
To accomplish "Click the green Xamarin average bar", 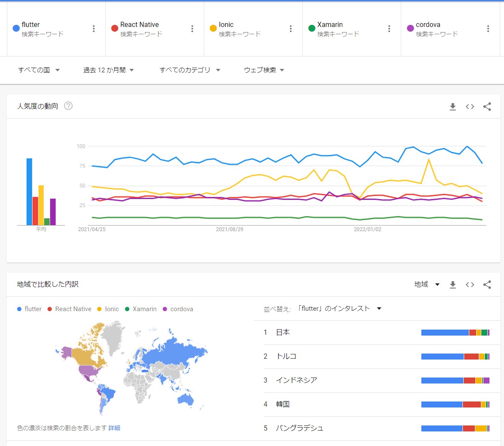I will 47,221.
